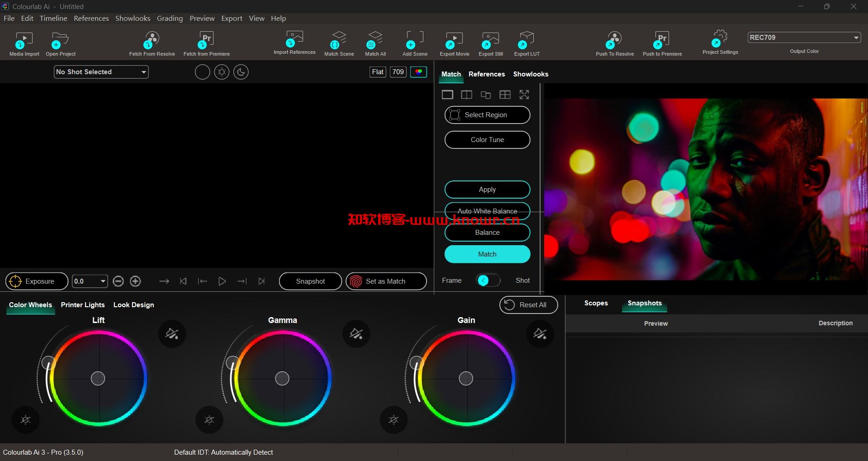Screen dimensions: 868x461
Task: Click the Select Region button
Action: coord(487,115)
